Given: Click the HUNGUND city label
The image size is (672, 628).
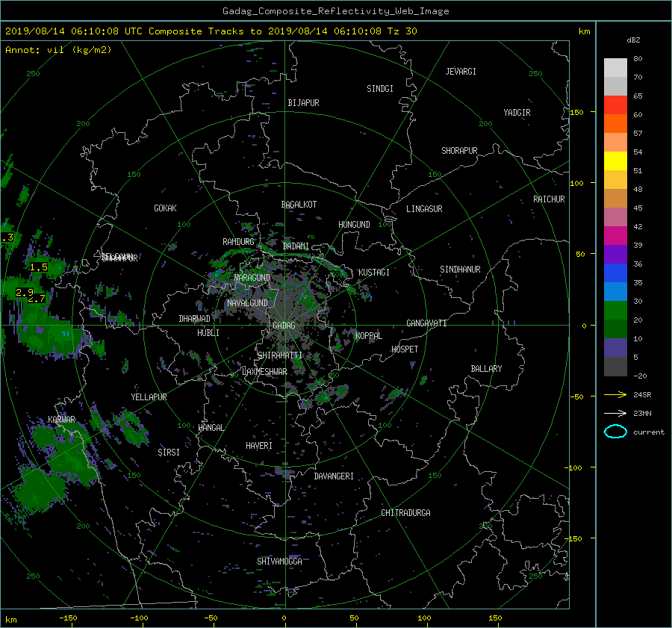Looking at the screenshot, I should 354,225.
